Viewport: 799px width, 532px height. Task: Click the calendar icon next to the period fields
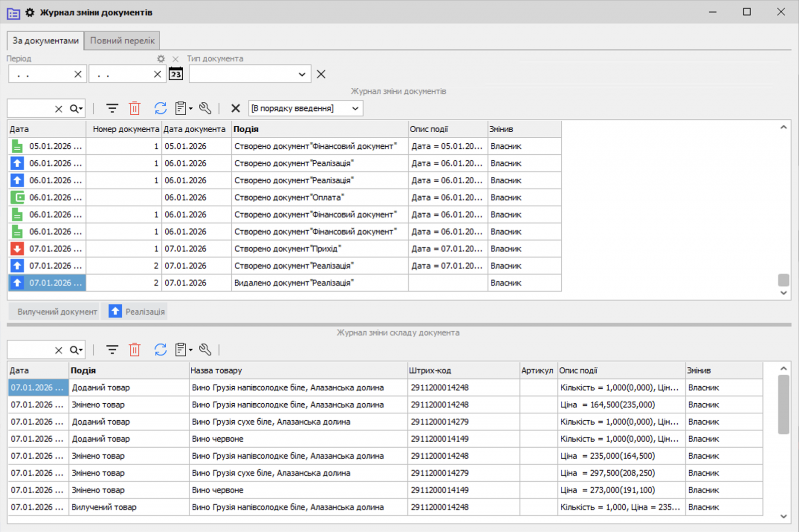click(176, 73)
